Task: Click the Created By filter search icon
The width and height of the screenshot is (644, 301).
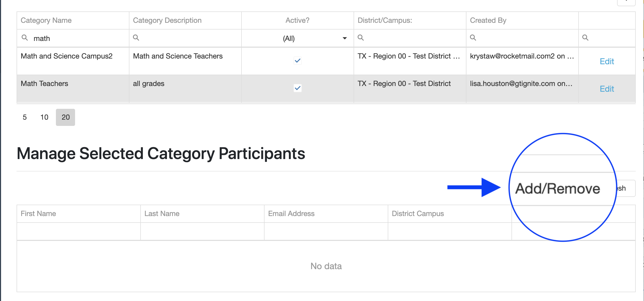Action: 473,38
